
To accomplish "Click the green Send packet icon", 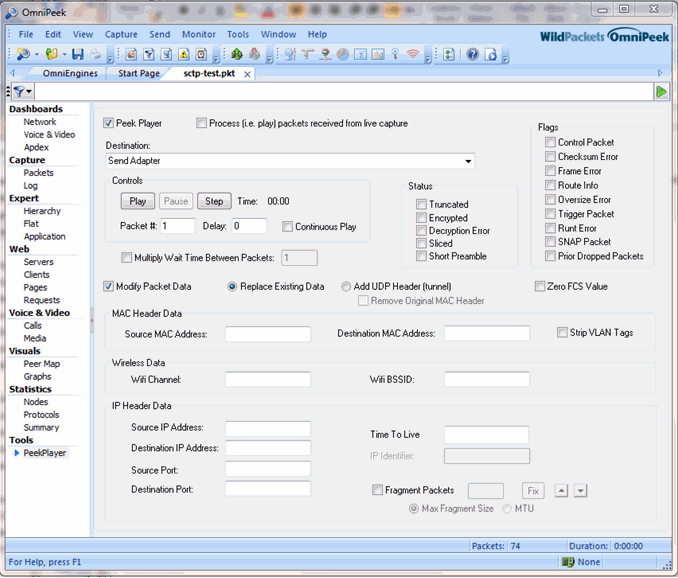I will [237, 54].
